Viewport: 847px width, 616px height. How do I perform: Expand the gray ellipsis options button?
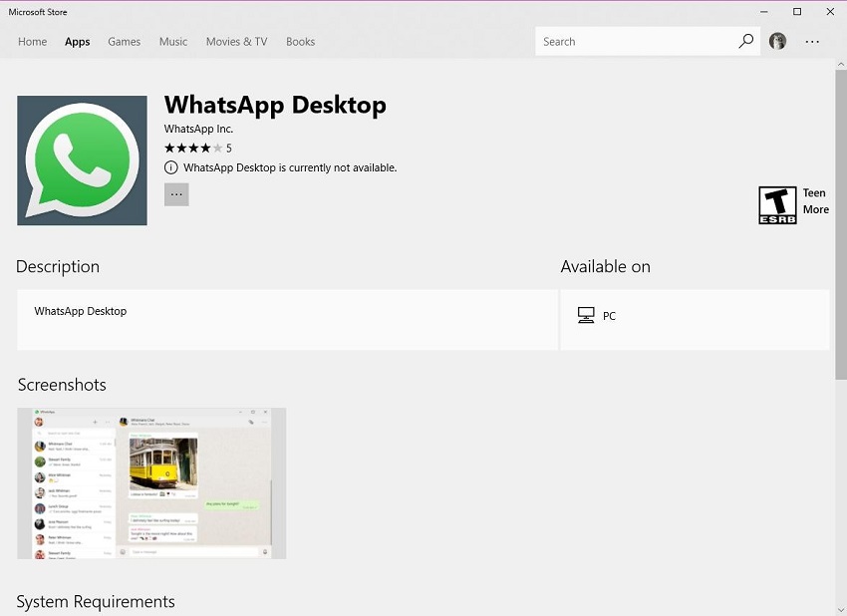(176, 194)
